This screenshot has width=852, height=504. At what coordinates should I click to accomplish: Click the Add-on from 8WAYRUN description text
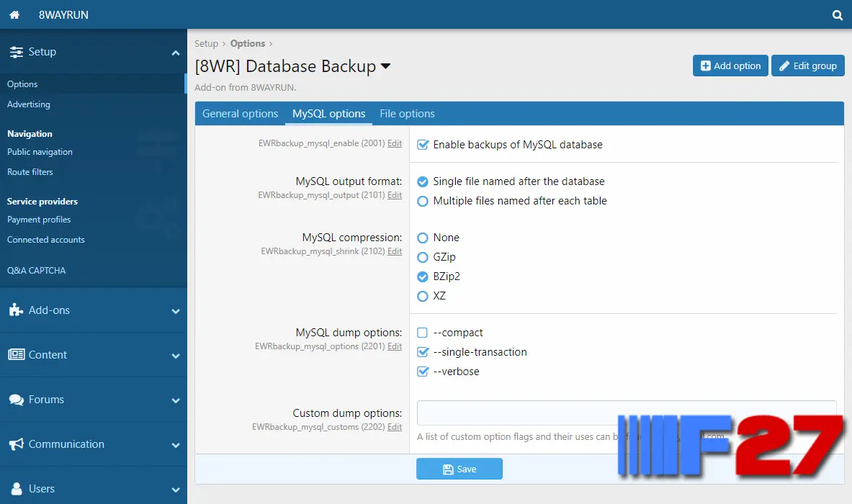(x=246, y=87)
